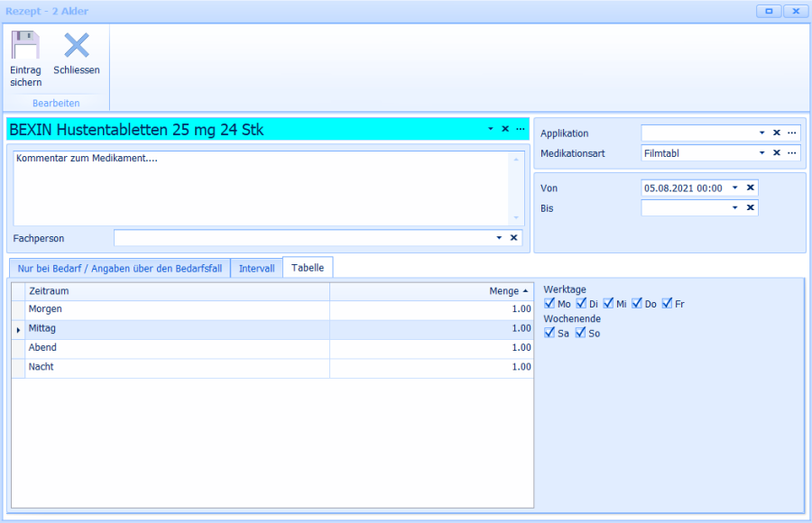The height and width of the screenshot is (523, 812).
Task: Click comment box scrollbar down arrow
Action: point(516,217)
